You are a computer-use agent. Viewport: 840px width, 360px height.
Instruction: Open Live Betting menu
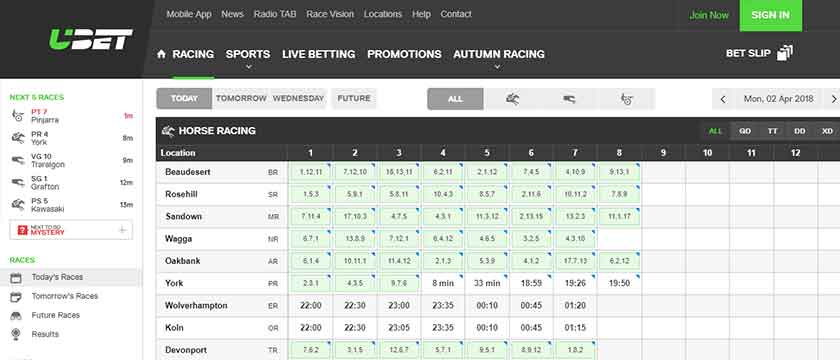point(318,54)
